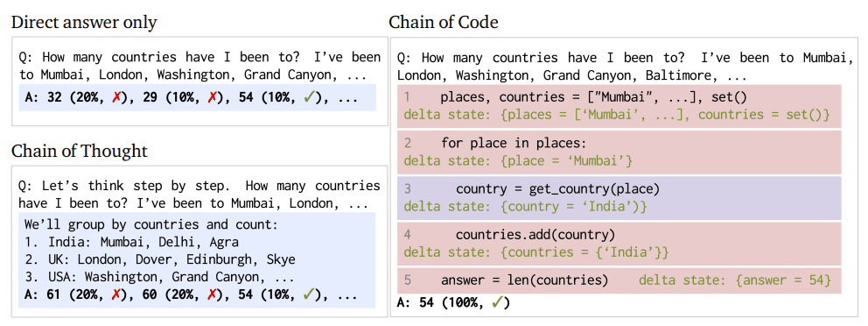Click delta state {answer = 54} text
The height and width of the screenshot is (326, 868).
(735, 280)
